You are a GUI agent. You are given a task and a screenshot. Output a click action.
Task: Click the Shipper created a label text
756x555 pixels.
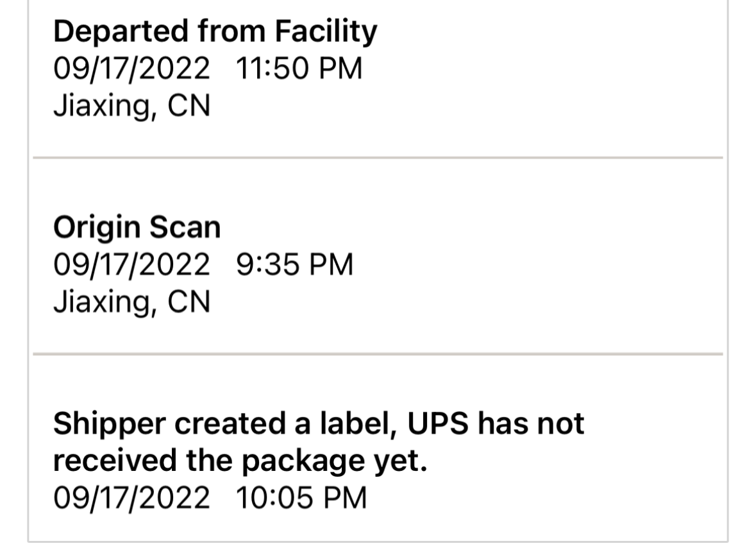(x=223, y=424)
